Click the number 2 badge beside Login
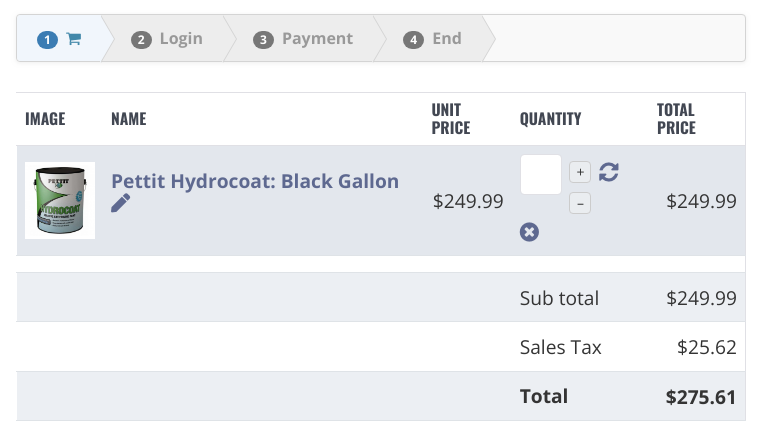 coord(141,40)
